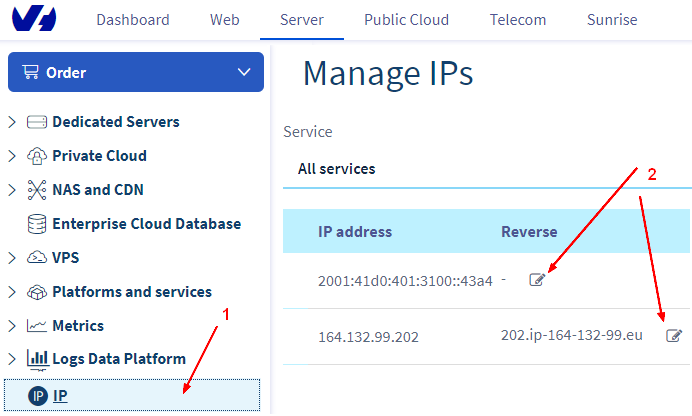
Task: Expand the Platforms and services section
Action: click(12, 292)
